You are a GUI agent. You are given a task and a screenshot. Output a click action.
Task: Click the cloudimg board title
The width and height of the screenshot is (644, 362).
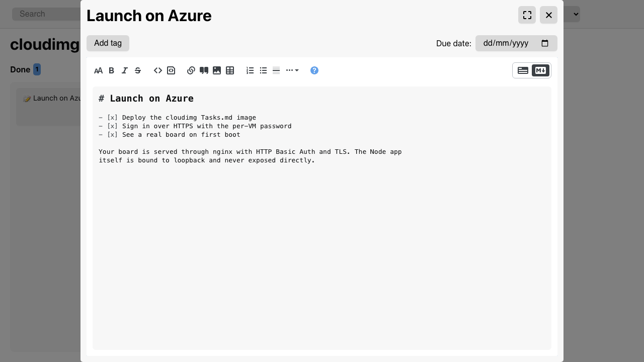(45, 44)
